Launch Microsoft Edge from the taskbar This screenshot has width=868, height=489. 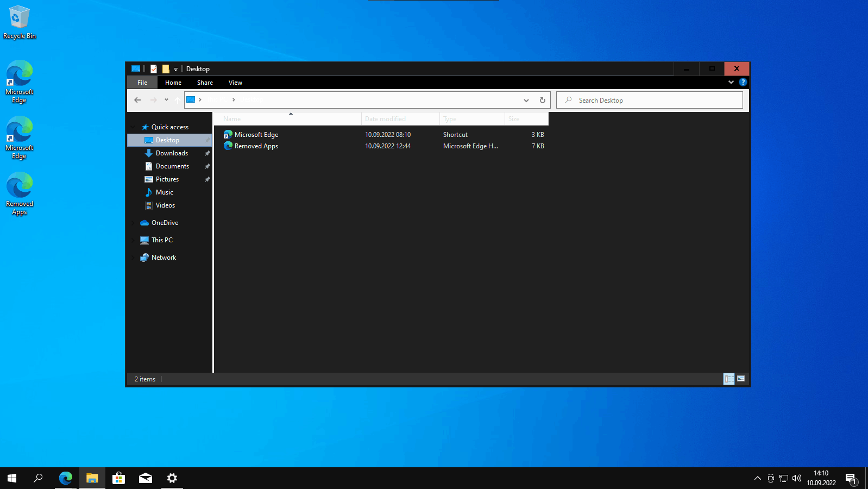pos(66,478)
